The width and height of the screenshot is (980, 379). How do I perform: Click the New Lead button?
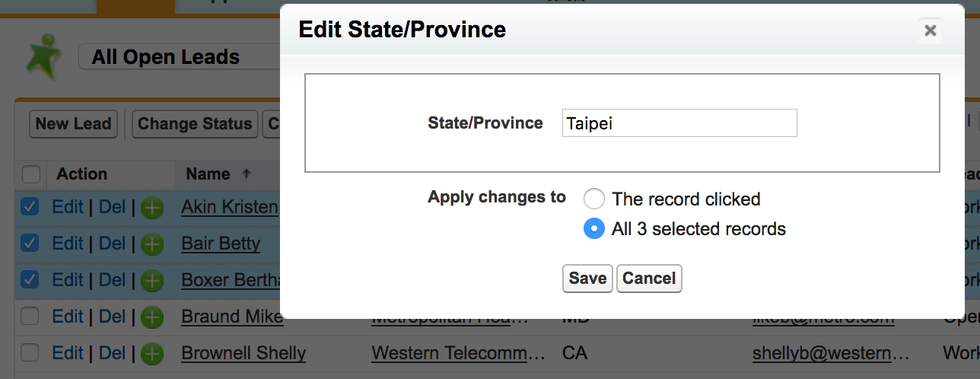[x=74, y=124]
